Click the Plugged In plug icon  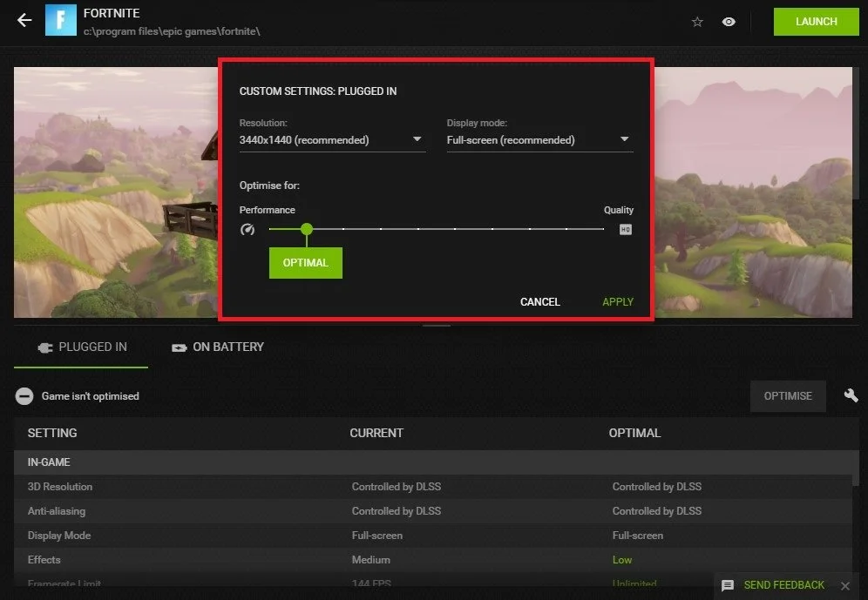(x=45, y=347)
